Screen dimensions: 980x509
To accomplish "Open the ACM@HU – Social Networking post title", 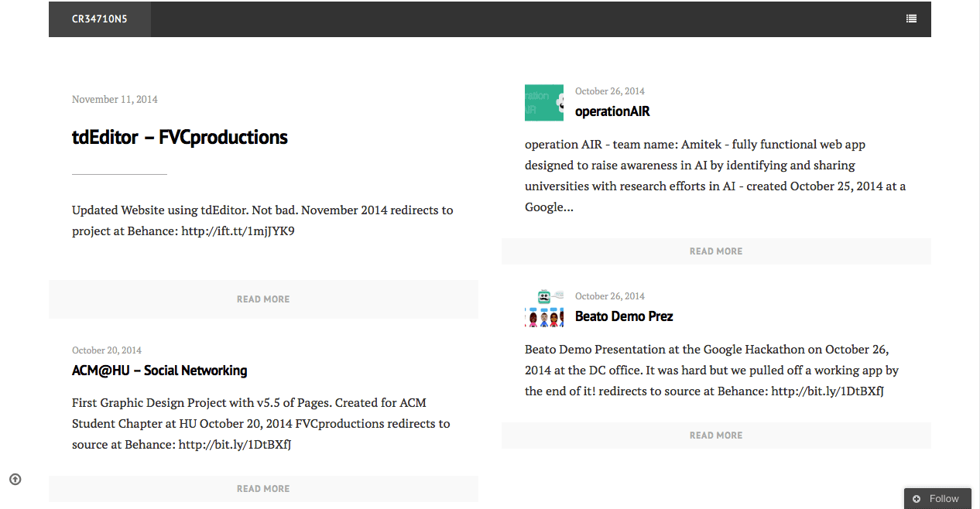I will tap(159, 371).
